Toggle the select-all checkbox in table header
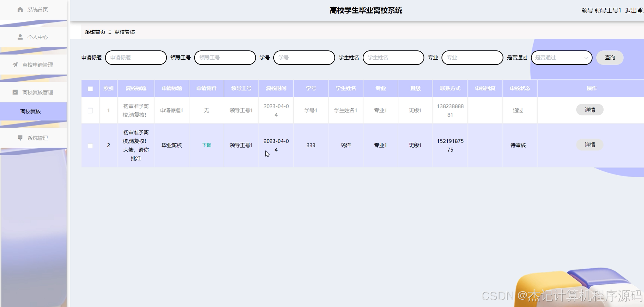Viewport: 644px width, 307px height. pos(90,89)
